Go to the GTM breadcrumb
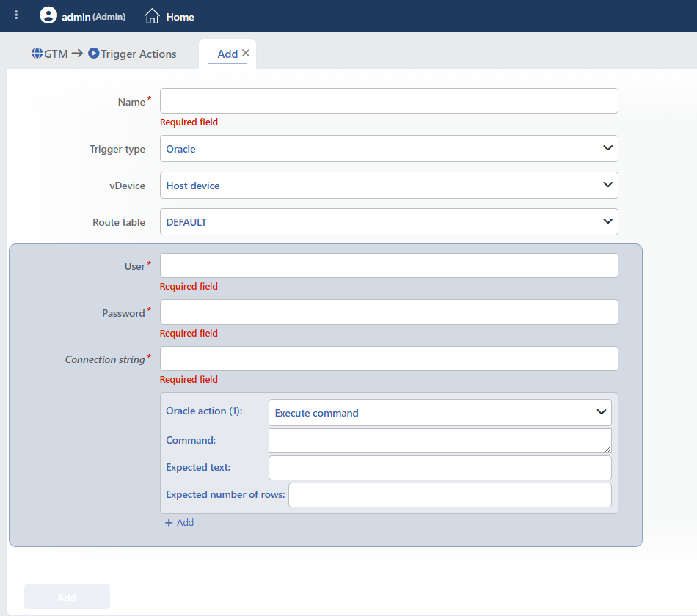The image size is (697, 616). tap(56, 54)
